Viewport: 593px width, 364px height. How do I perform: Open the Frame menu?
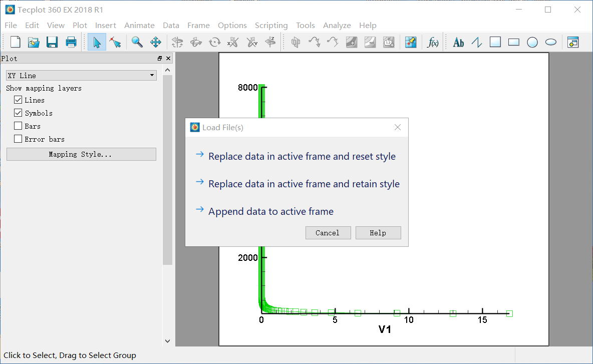tap(198, 26)
